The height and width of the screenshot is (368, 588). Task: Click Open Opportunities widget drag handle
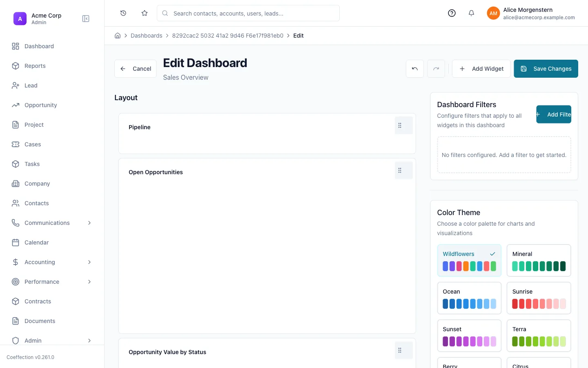[x=400, y=171]
